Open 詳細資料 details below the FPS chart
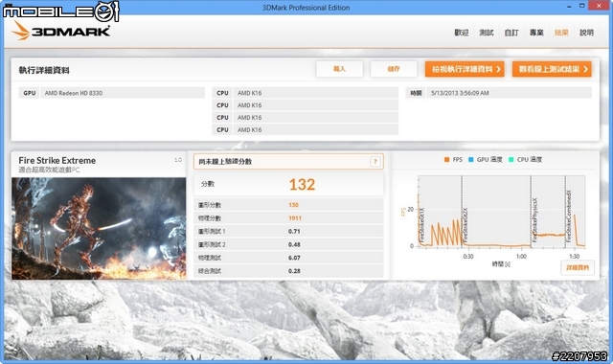This screenshot has height=364, width=613. [578, 268]
